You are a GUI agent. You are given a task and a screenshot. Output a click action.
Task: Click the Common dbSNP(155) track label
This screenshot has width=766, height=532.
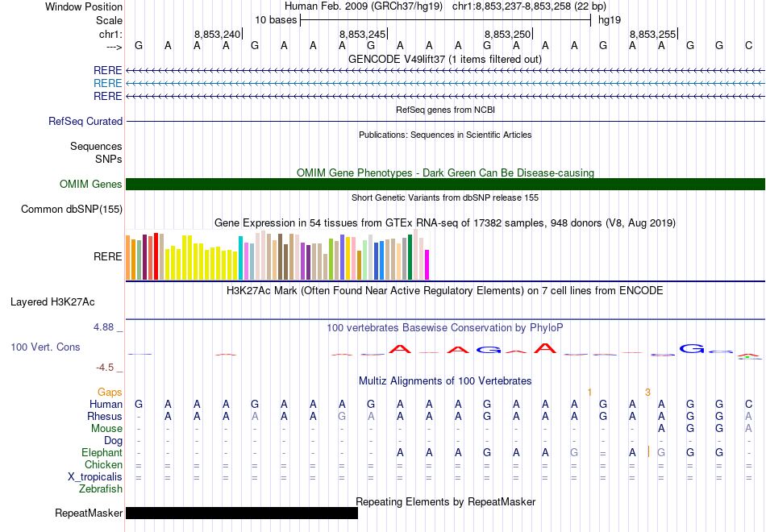(x=71, y=209)
